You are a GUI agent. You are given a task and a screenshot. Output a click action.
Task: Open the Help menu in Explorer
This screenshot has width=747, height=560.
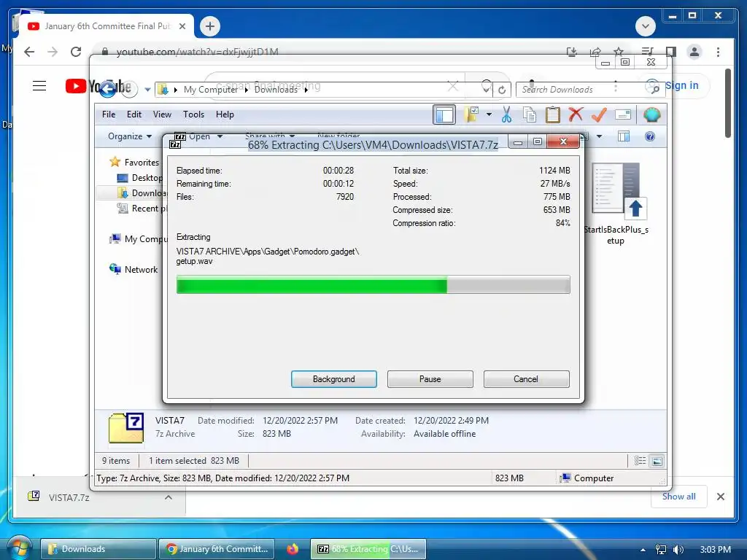tap(225, 114)
